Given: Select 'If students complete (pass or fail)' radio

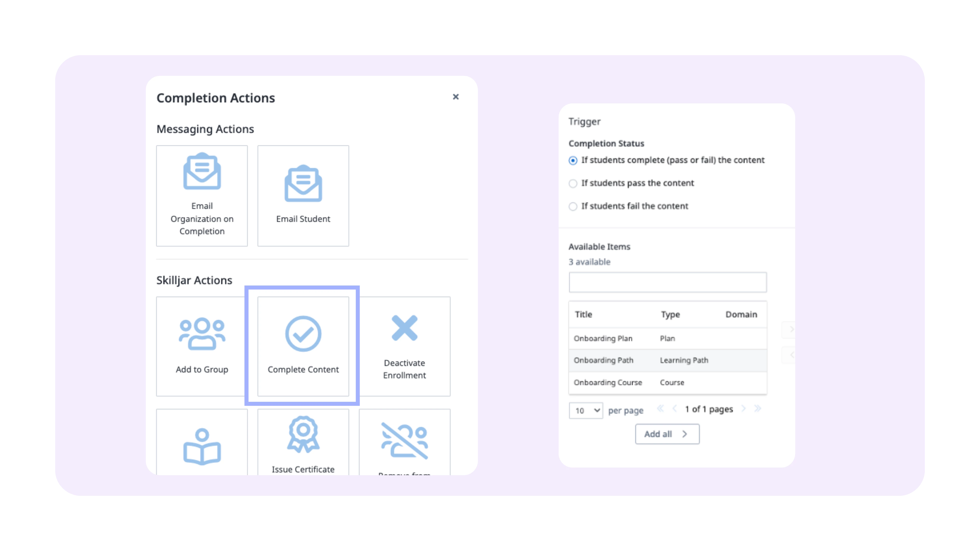Looking at the screenshot, I should pos(573,161).
